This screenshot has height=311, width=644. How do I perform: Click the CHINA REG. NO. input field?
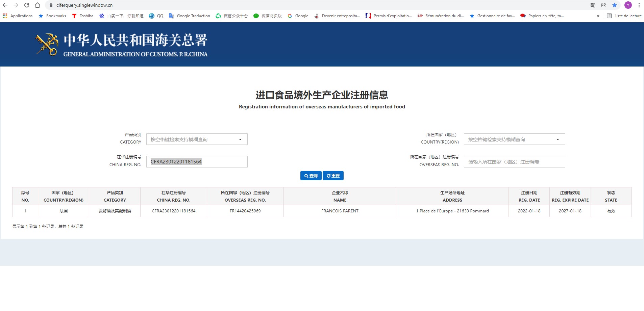tap(197, 162)
